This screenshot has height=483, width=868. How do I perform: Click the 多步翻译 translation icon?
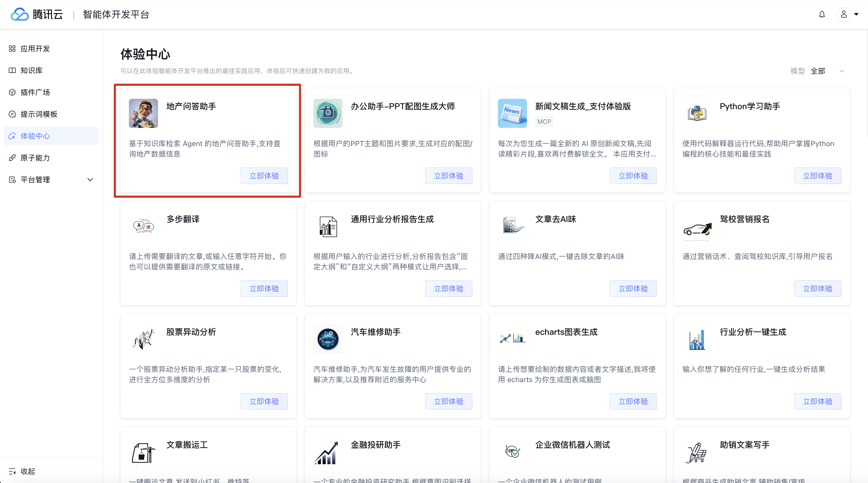[143, 226]
